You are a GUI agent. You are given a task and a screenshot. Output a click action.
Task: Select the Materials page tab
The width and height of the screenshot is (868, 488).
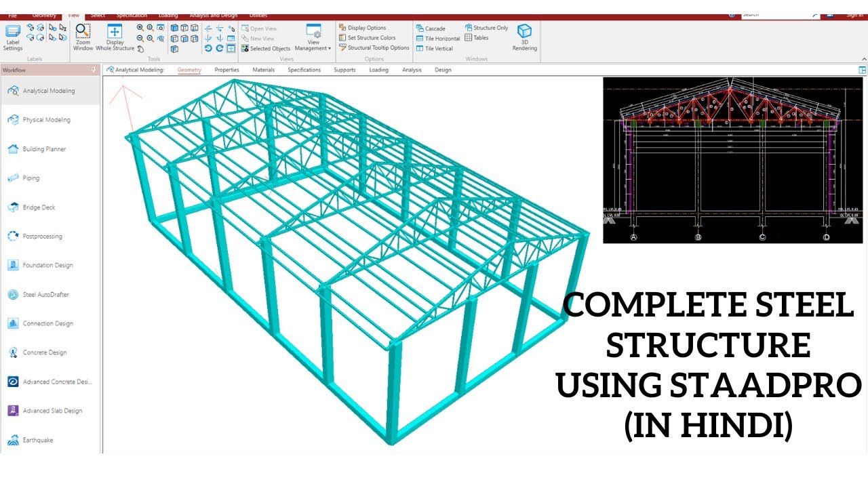coord(263,70)
